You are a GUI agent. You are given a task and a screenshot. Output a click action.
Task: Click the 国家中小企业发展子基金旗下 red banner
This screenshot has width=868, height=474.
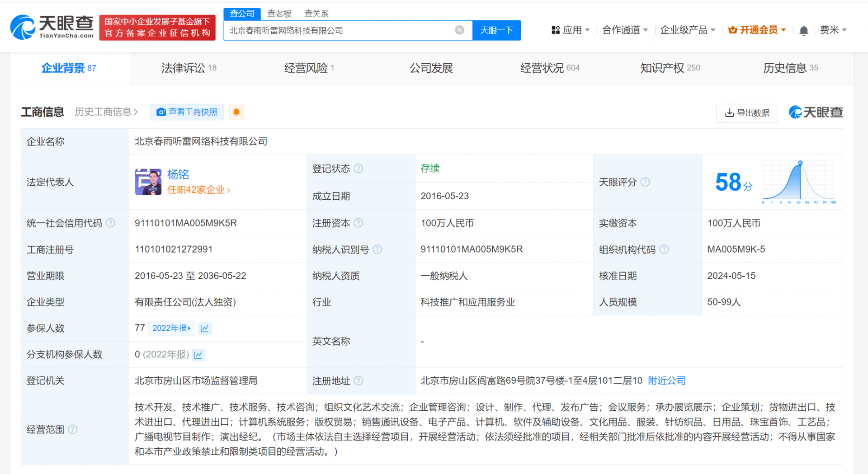pos(157,28)
